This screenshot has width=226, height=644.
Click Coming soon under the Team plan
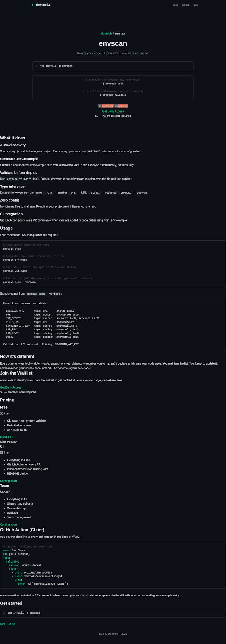click(8, 524)
